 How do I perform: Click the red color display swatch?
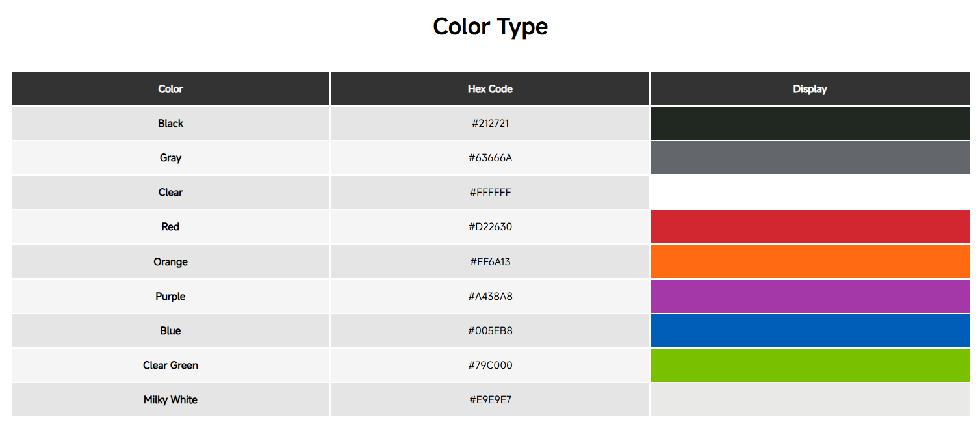pos(810,227)
